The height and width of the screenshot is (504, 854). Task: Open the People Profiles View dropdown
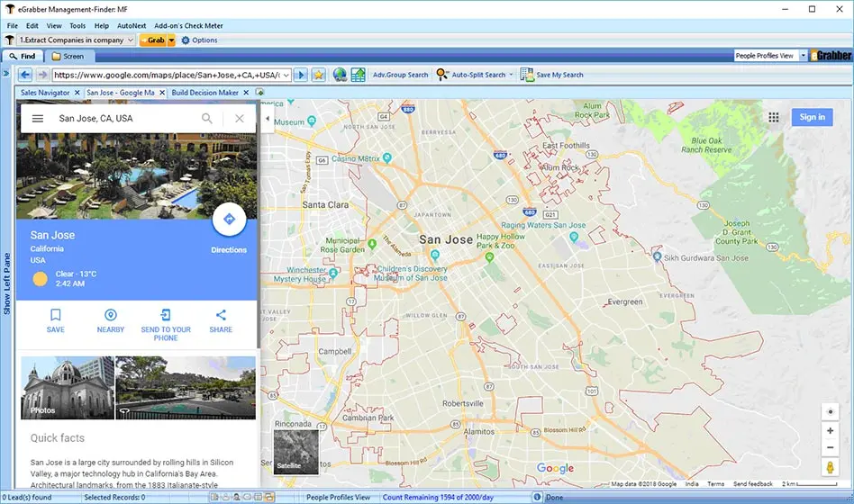pyautogui.click(x=803, y=56)
